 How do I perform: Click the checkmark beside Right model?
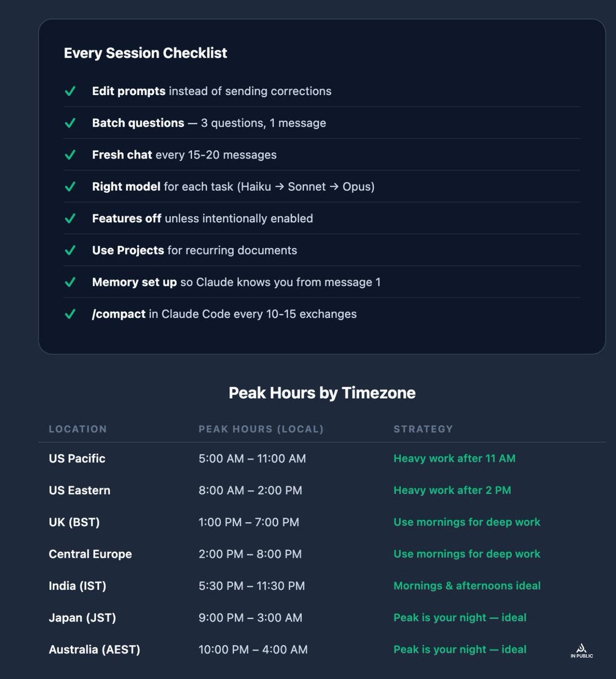pyautogui.click(x=70, y=187)
